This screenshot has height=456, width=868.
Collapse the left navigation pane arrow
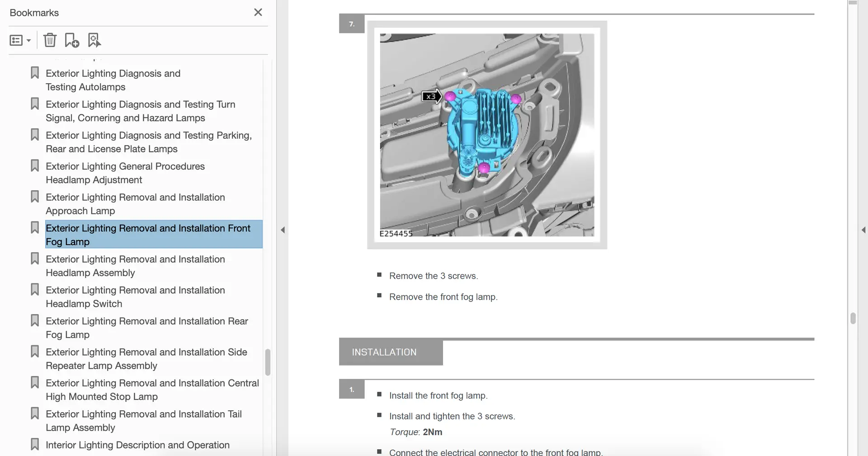[283, 230]
